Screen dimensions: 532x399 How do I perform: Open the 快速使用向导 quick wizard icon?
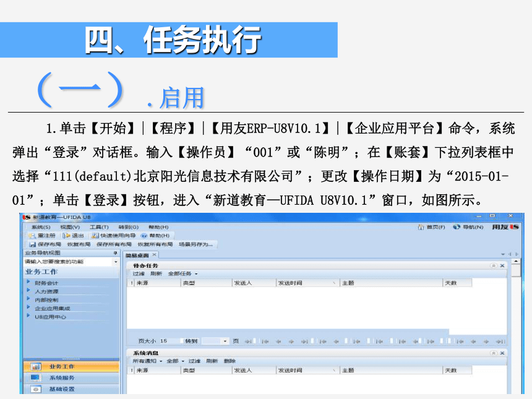[95, 236]
